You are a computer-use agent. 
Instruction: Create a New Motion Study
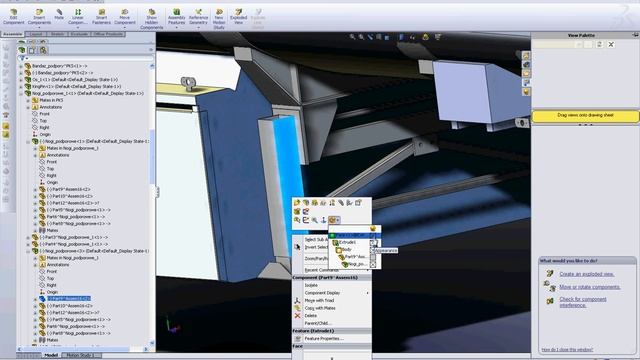(219, 19)
